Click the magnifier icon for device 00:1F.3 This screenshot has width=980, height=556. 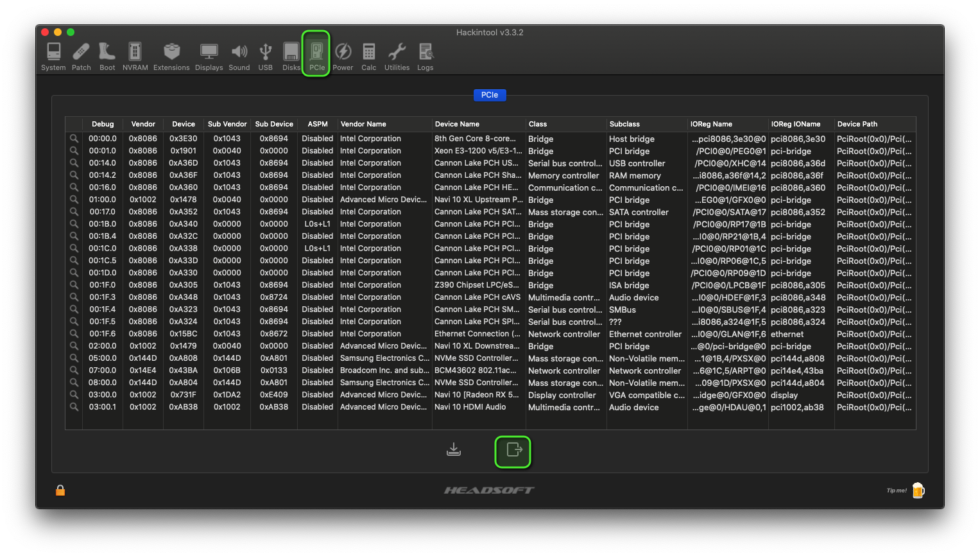tap(74, 297)
